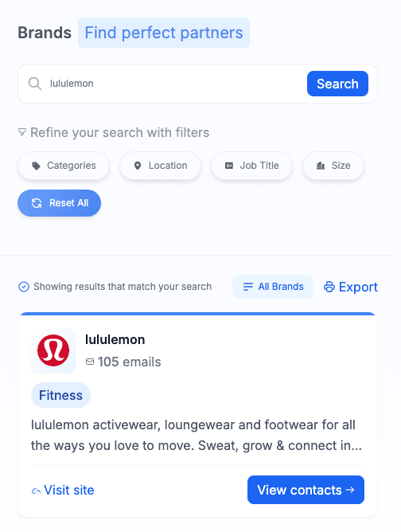Open the Categories filter dropdown
This screenshot has height=532, width=401.
coord(64,166)
